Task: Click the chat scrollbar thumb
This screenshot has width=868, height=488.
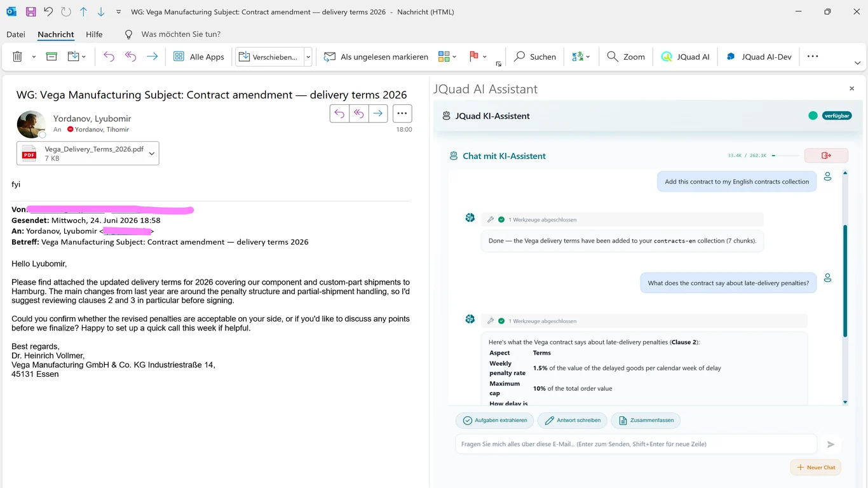Action: coord(845,280)
